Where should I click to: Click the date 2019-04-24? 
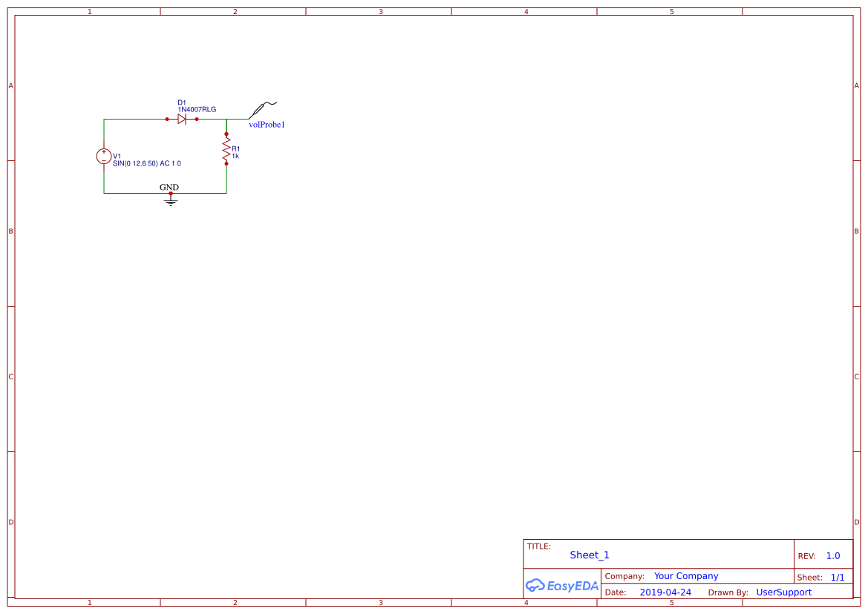pos(665,592)
